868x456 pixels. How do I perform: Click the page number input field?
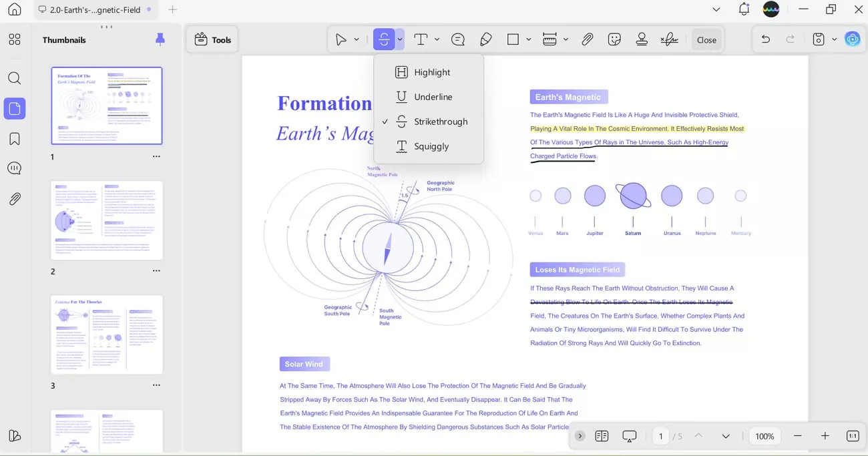(x=660, y=436)
